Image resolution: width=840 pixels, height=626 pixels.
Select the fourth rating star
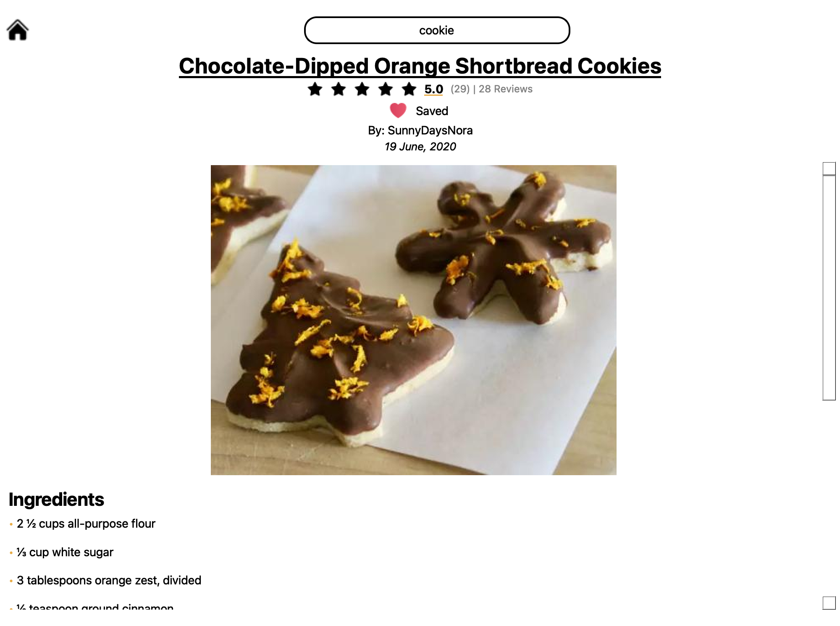[386, 89]
